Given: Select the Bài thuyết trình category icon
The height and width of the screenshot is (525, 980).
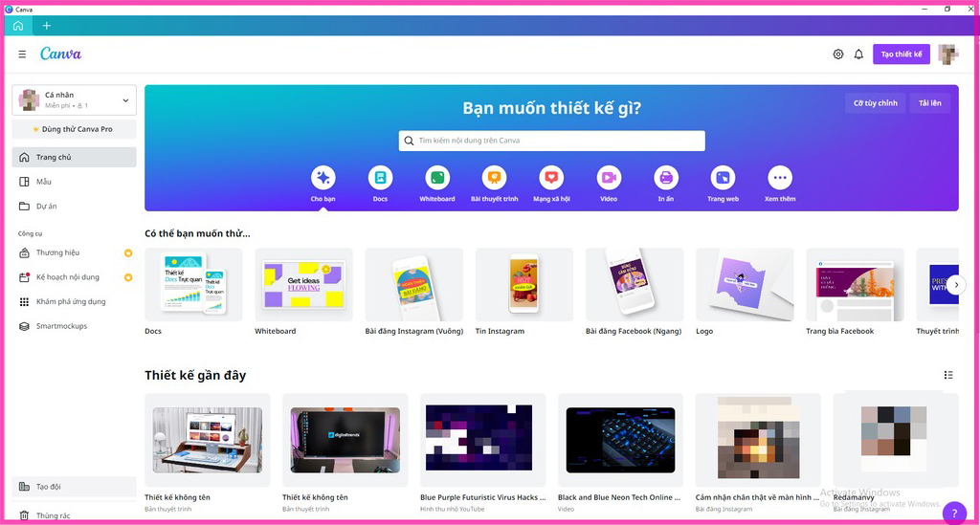Looking at the screenshot, I should 495,178.
